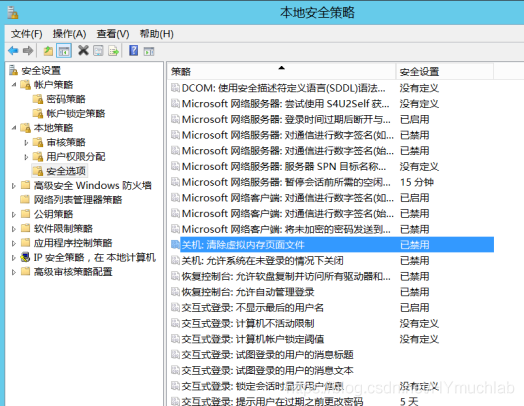
Task: Expand the 审核策略 tree node
Action: click(x=26, y=143)
